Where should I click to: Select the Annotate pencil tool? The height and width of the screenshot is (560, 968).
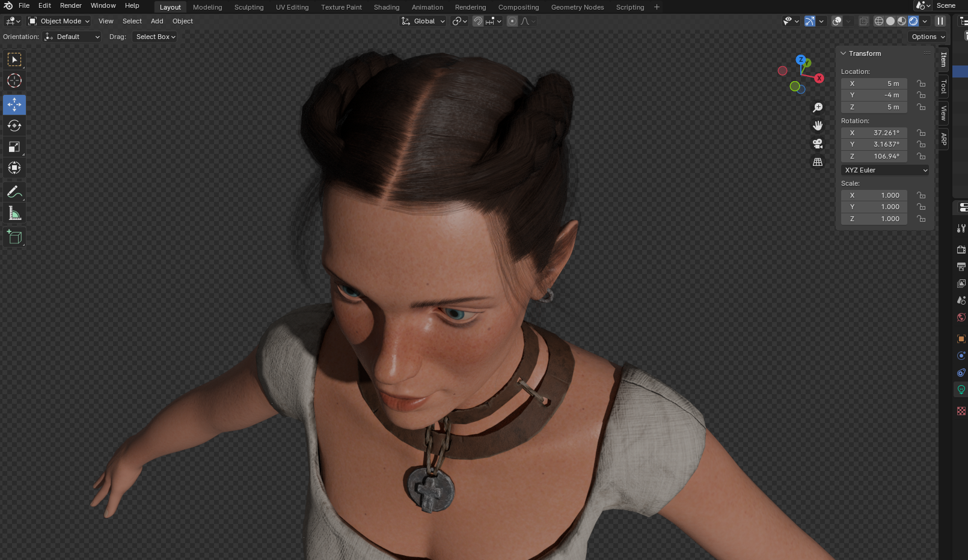14,192
